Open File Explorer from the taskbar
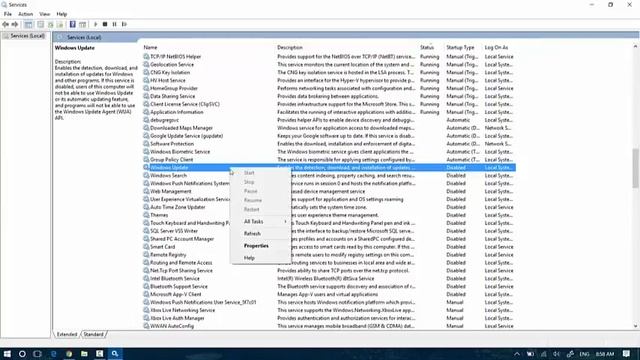The height and width of the screenshot is (360, 640). pyautogui.click(x=84, y=354)
